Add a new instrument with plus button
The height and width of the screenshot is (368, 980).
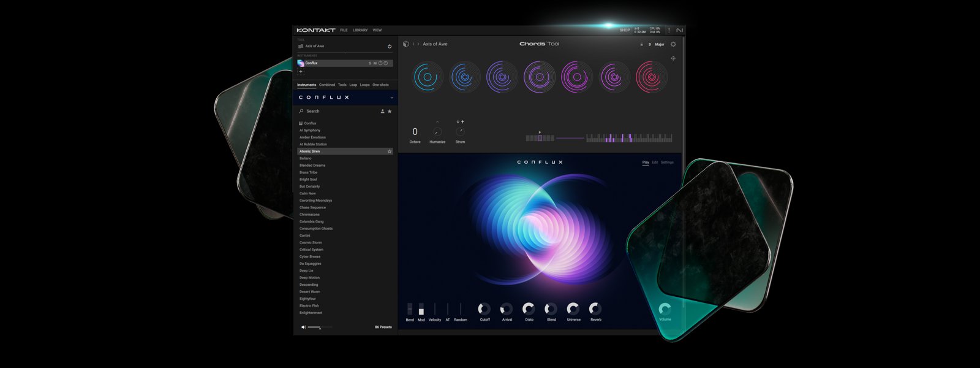301,72
